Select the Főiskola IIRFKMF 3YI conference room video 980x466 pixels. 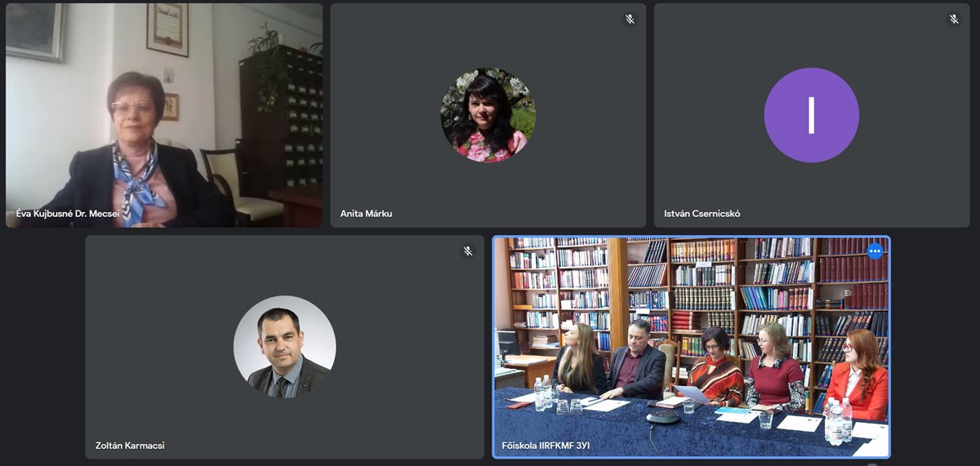pyautogui.click(x=692, y=347)
